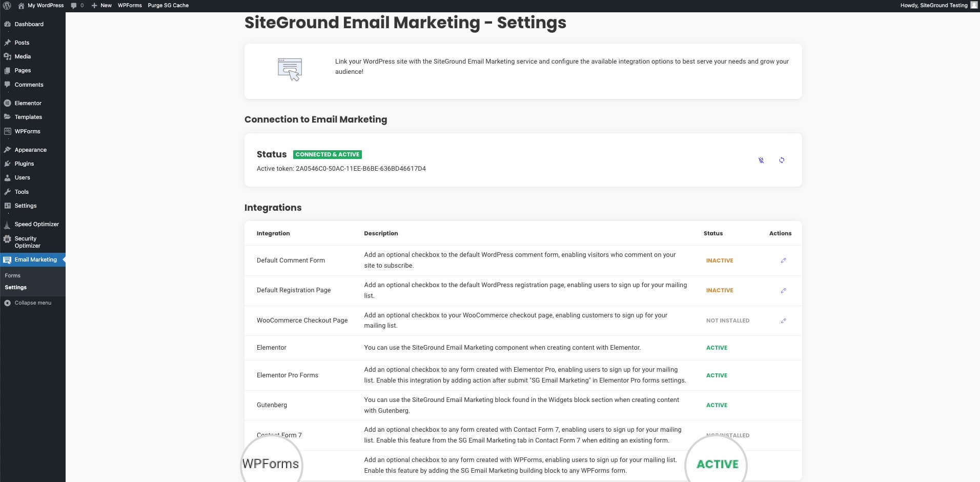
Task: Open My WordPress site link
Action: [x=41, y=6]
